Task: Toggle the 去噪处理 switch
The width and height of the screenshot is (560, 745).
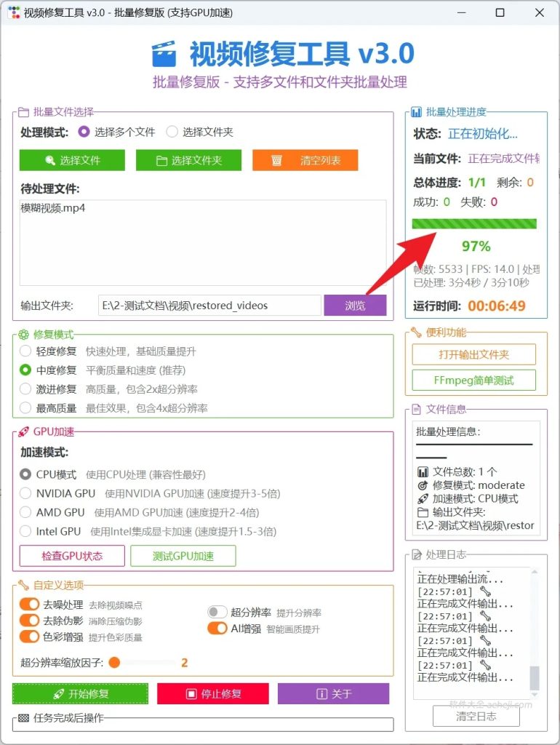Action: (x=29, y=604)
